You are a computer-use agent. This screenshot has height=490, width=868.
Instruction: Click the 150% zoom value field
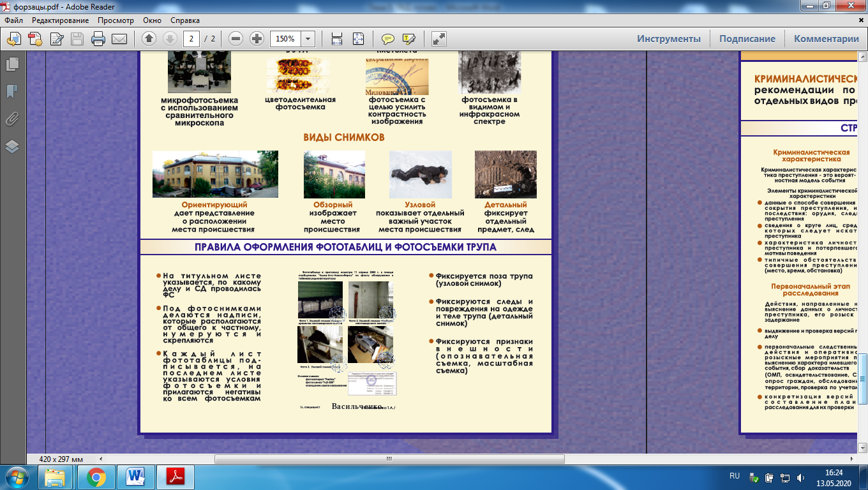coord(285,39)
